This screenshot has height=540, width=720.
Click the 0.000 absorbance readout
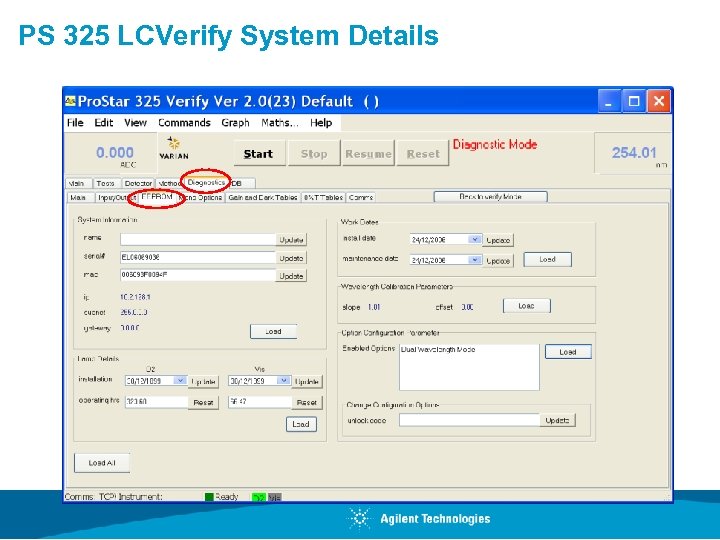point(115,152)
